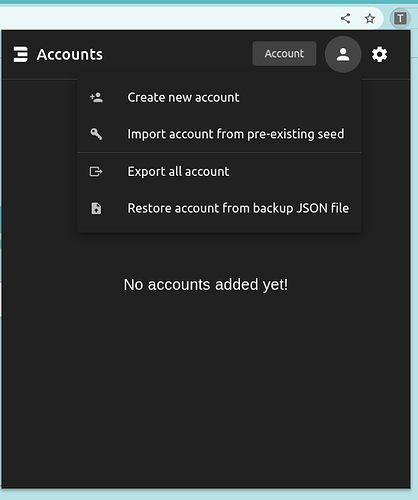
Task: Click the No accounts added yet message
Action: tap(206, 285)
